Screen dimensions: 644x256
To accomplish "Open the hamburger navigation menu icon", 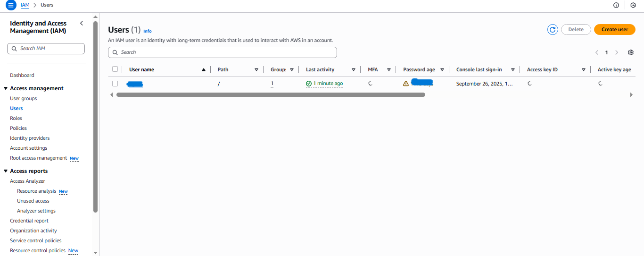I will [x=11, y=5].
